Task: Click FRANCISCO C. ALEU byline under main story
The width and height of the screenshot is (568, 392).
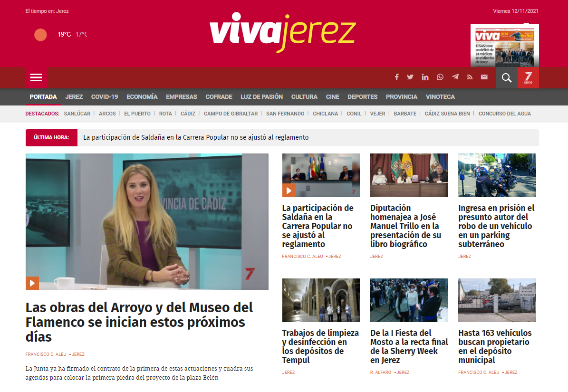Action: pyautogui.click(x=46, y=354)
